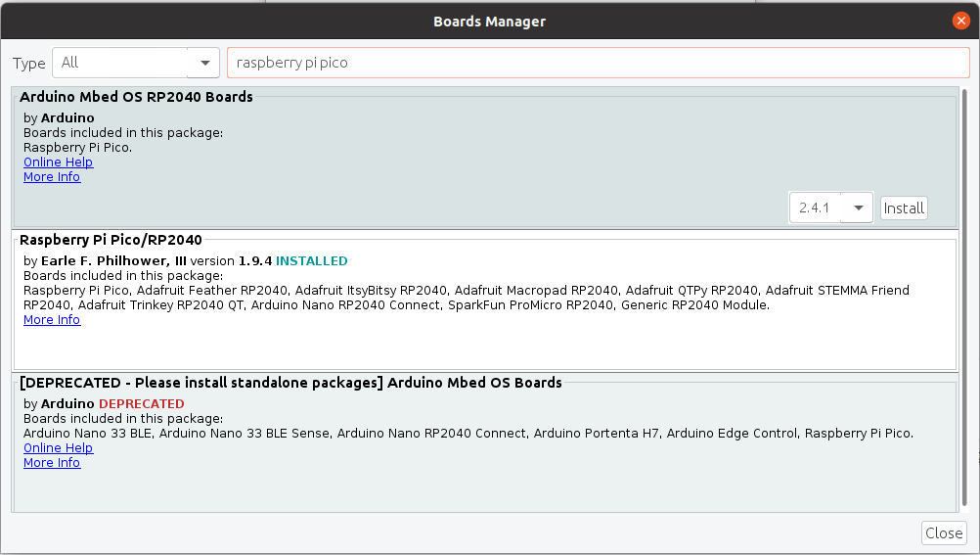Open More Info for deprecated Mbed OS Boards
This screenshot has height=555, width=980.
[52, 463]
